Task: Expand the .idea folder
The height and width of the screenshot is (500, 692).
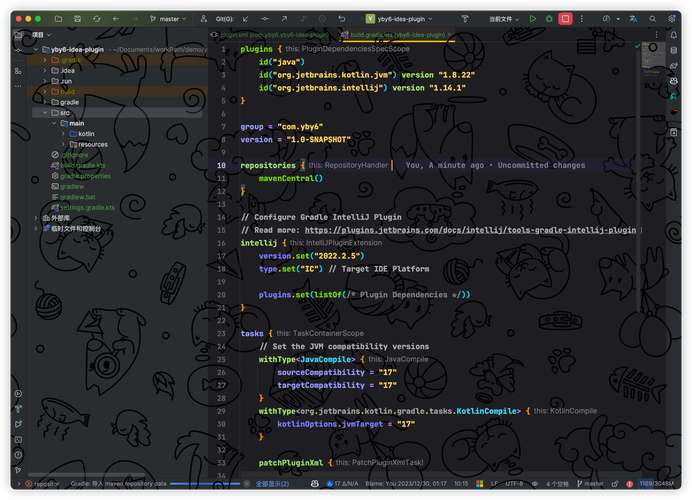Action: 45,71
